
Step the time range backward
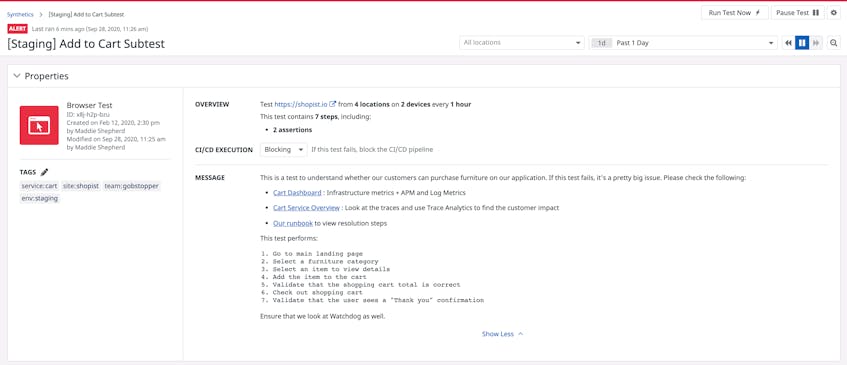click(789, 43)
